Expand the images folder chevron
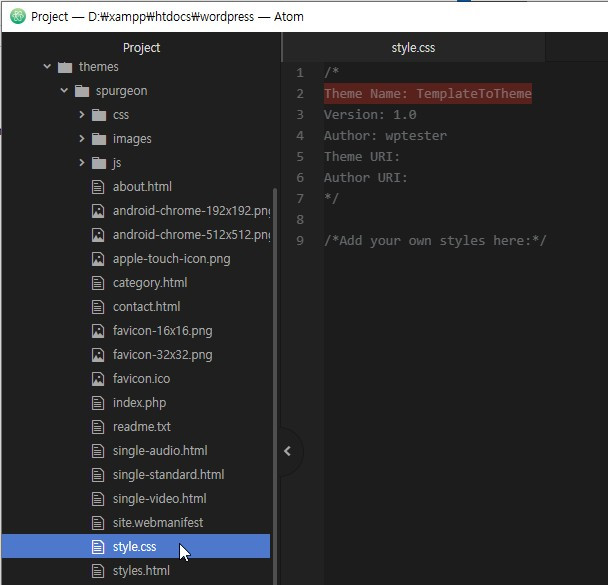608x585 pixels. (81, 139)
